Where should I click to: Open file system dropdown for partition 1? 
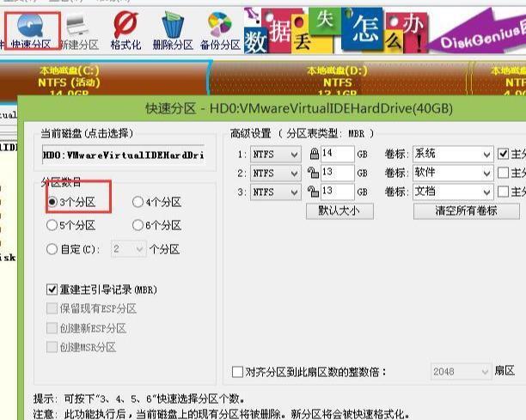tap(275, 155)
